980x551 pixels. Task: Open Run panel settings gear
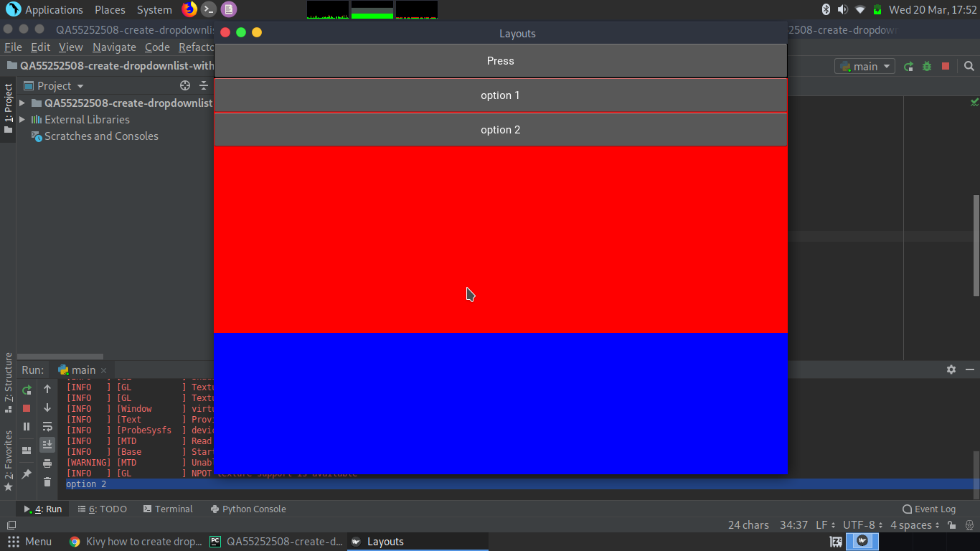tap(951, 369)
